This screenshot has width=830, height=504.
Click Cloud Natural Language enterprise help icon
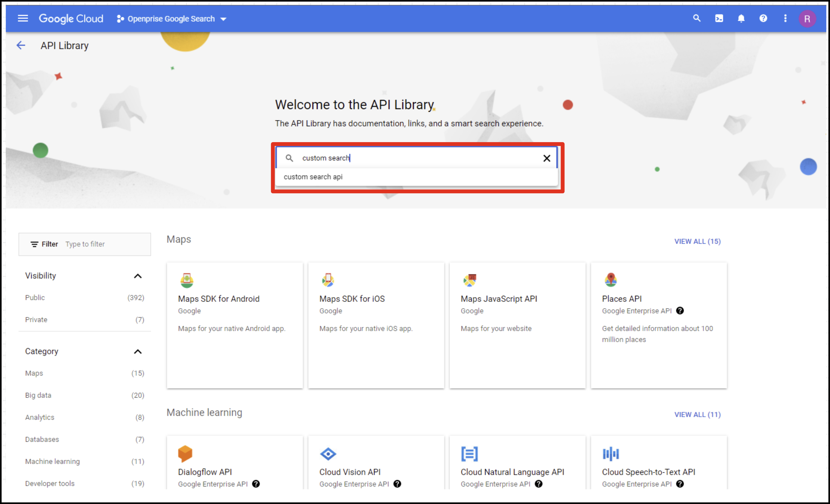(538, 484)
